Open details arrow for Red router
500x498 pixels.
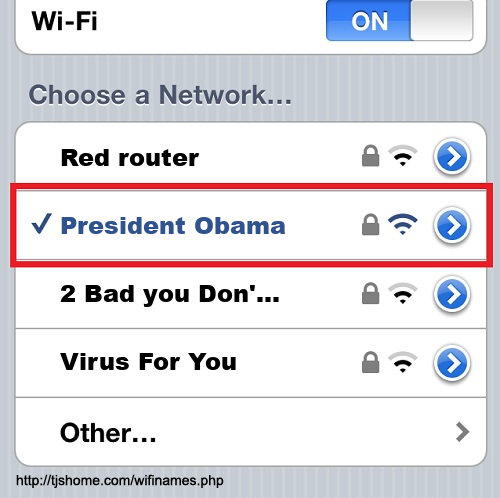pyautogui.click(x=452, y=157)
